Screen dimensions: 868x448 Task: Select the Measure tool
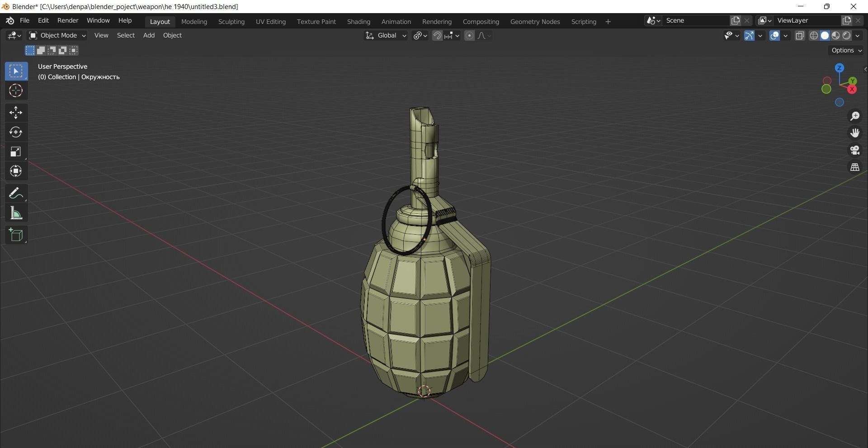(16, 212)
